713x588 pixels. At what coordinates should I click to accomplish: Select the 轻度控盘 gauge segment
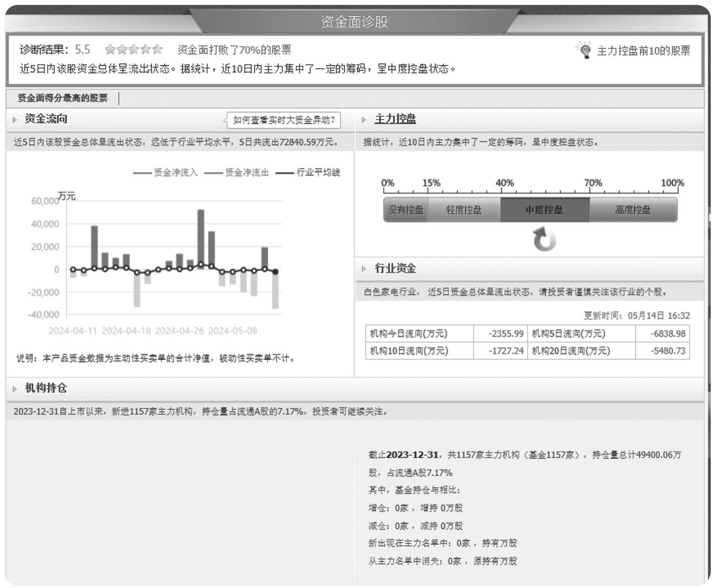click(464, 210)
